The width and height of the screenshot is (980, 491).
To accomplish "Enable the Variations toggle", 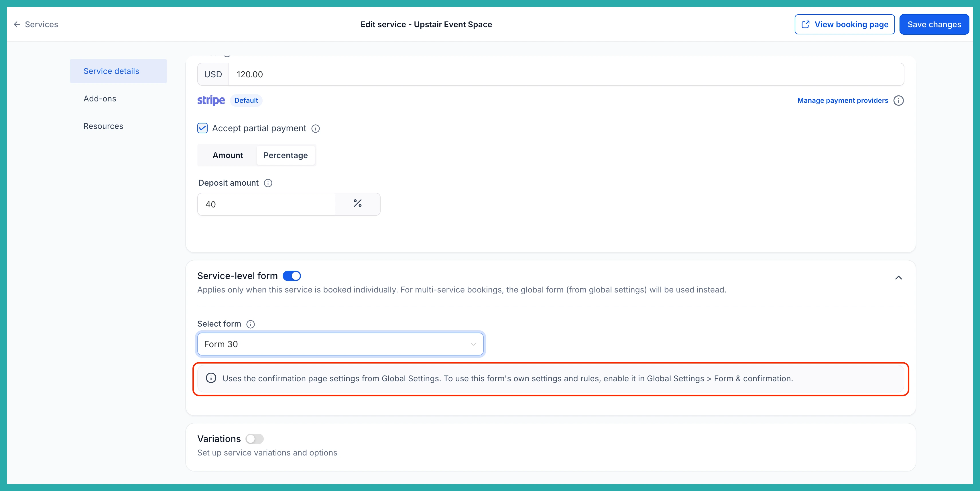I will [255, 439].
